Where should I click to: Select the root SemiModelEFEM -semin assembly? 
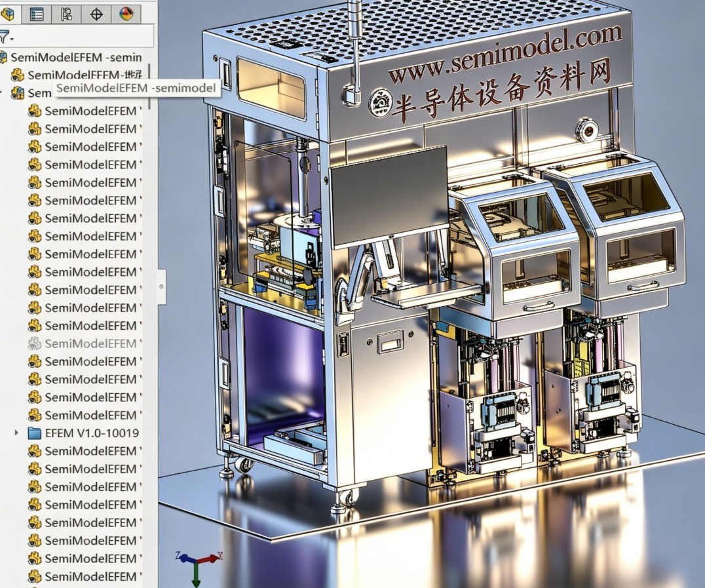point(75,57)
